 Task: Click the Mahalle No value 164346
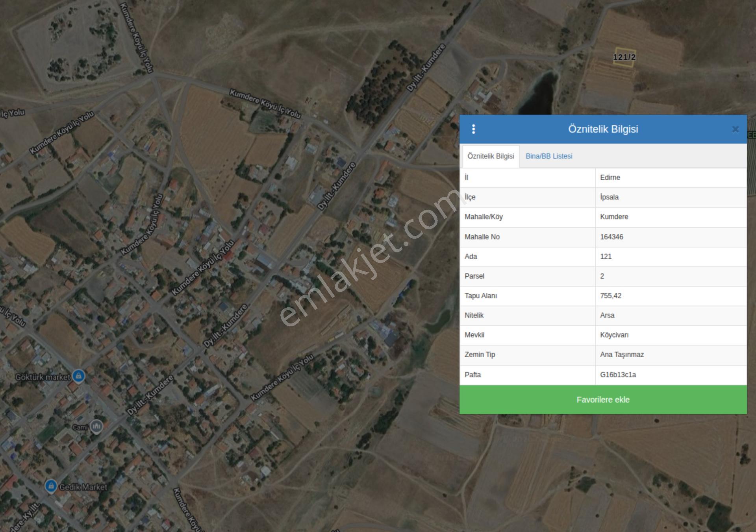[671, 237]
